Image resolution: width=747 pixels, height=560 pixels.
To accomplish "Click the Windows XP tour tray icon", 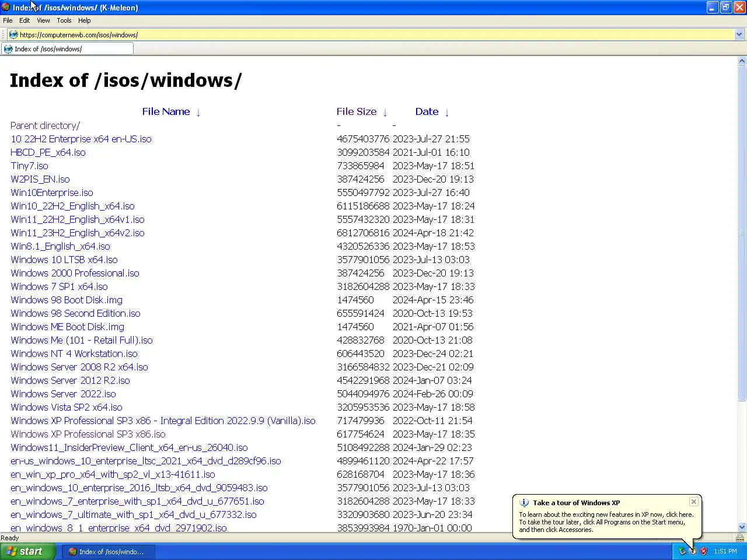I will pos(693,551).
